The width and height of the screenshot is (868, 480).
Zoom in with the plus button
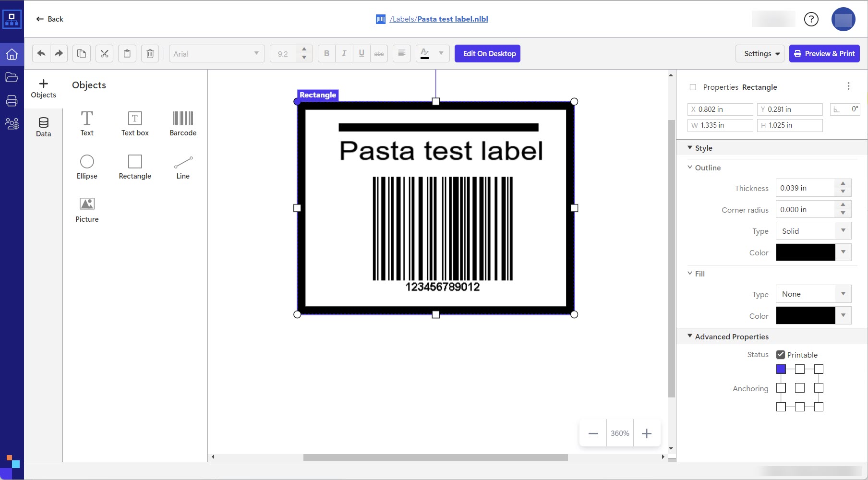click(647, 433)
